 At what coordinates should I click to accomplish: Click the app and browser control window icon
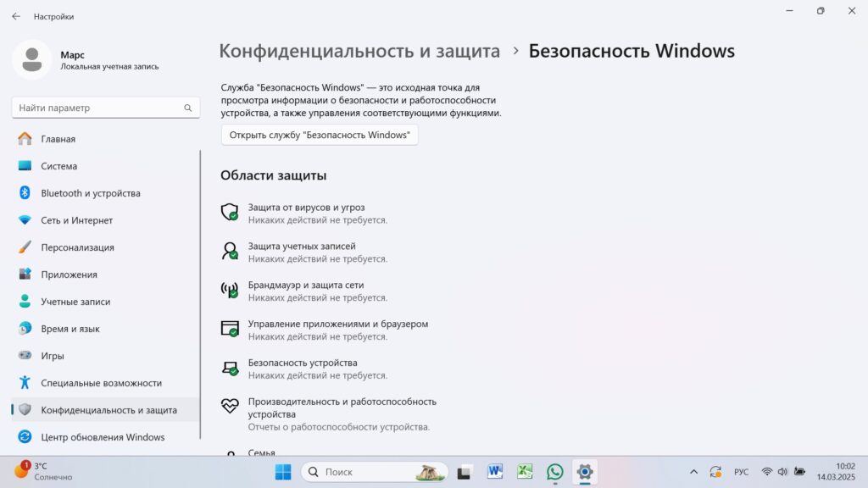tap(230, 329)
